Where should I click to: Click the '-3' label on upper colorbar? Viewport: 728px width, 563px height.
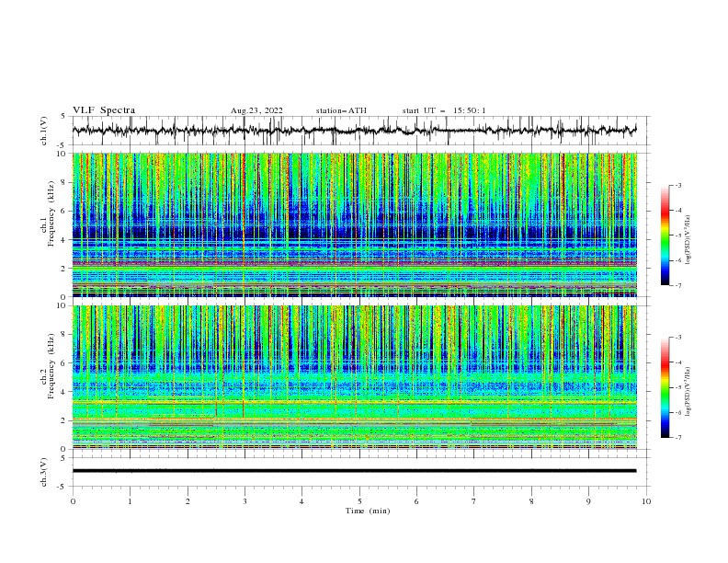click(677, 185)
